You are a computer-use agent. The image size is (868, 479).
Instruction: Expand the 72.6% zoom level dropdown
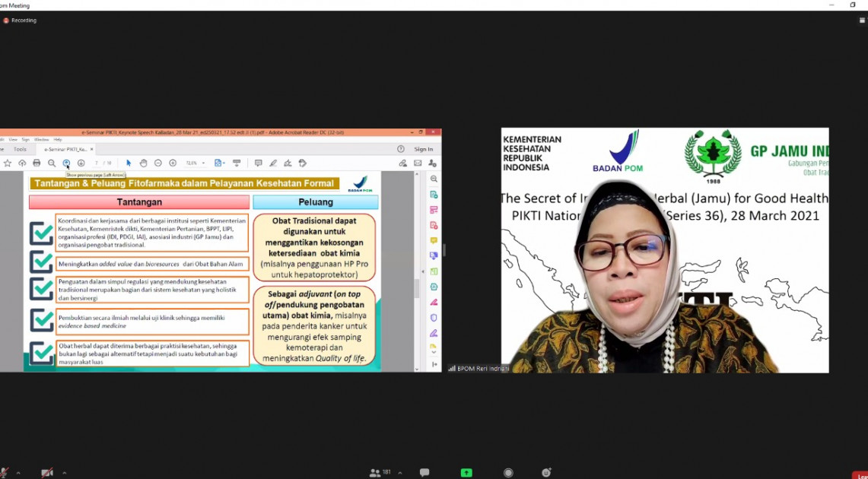[203, 163]
